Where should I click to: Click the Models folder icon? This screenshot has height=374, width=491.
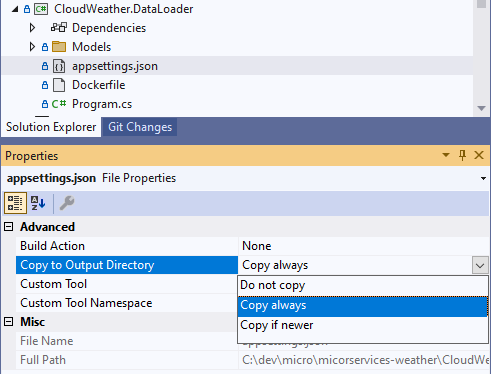[59, 47]
